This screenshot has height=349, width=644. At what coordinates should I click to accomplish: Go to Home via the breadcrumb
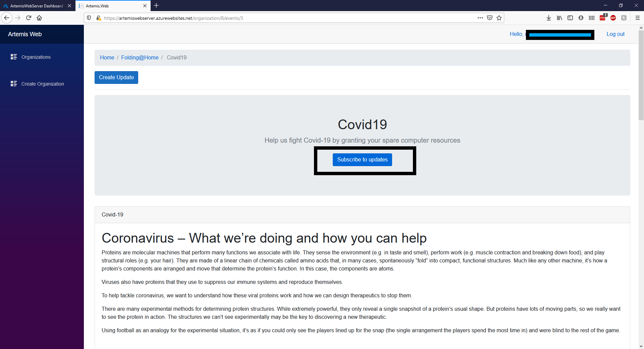pyautogui.click(x=107, y=57)
